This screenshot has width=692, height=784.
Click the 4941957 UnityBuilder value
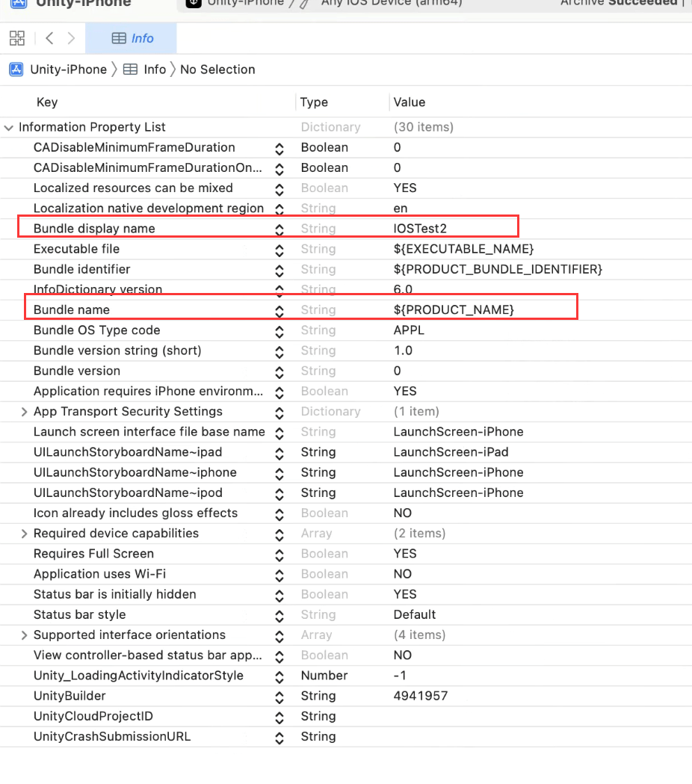(x=421, y=696)
